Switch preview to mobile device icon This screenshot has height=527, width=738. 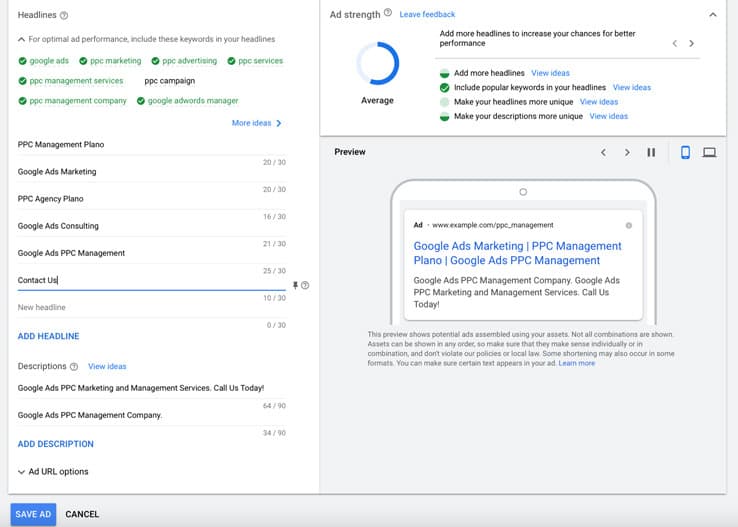[x=685, y=152]
